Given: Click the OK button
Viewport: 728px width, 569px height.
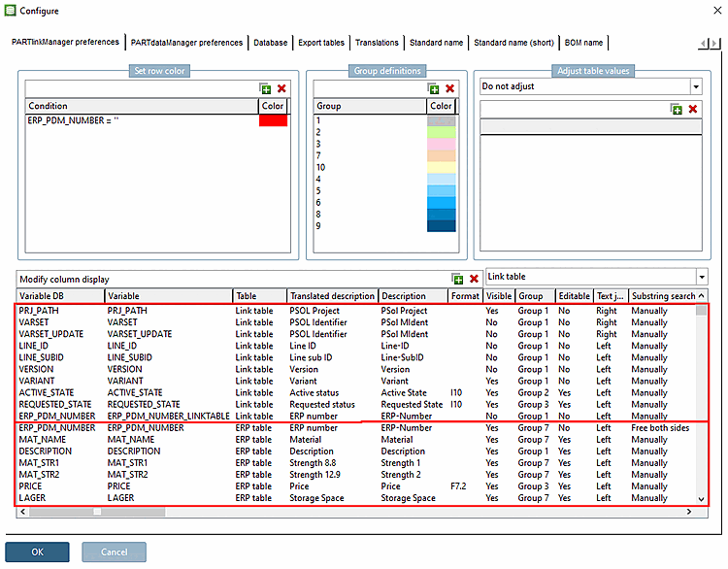Looking at the screenshot, I should (38, 552).
